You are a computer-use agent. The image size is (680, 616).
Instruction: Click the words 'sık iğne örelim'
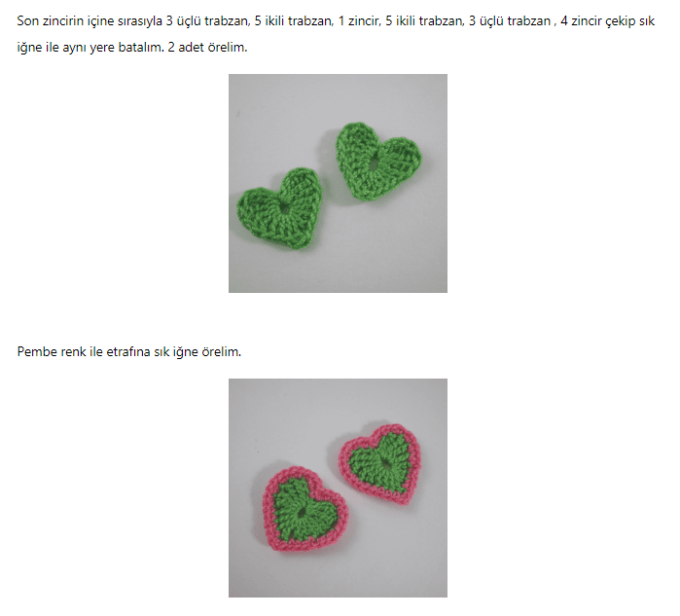point(197,352)
